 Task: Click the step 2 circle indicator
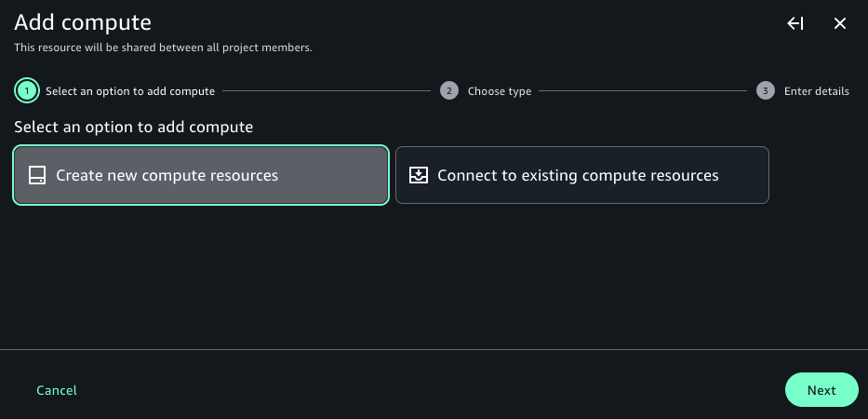click(449, 91)
